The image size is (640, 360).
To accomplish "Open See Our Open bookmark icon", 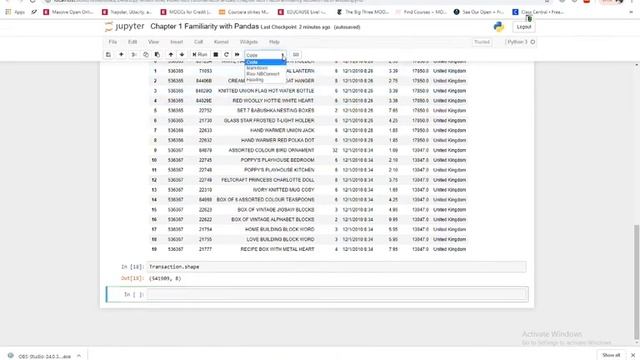I will click(x=456, y=12).
